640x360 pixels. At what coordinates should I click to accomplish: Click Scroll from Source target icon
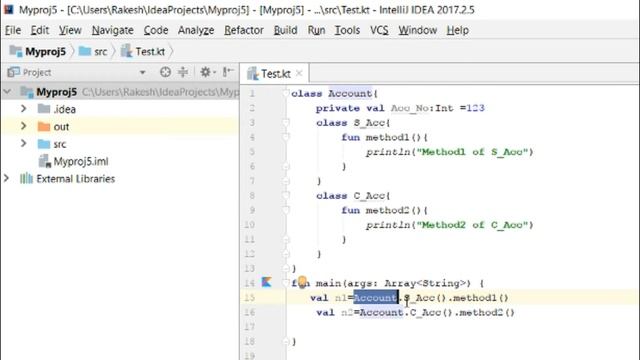165,72
